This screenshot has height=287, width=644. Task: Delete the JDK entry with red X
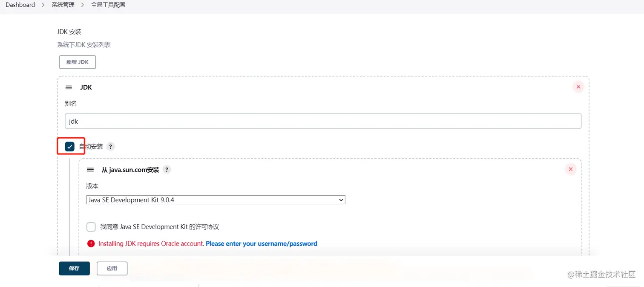578,87
